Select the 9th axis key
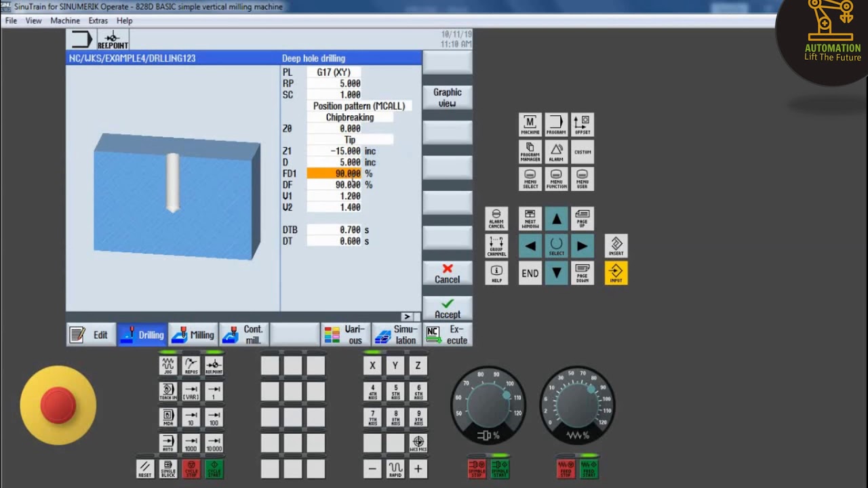Screen dimensions: 868x488 [418, 418]
